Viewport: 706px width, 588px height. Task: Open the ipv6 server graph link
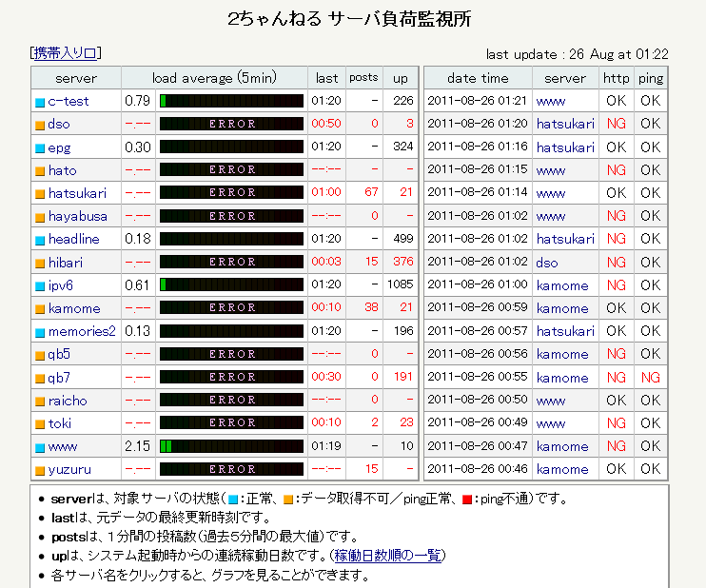click(61, 285)
